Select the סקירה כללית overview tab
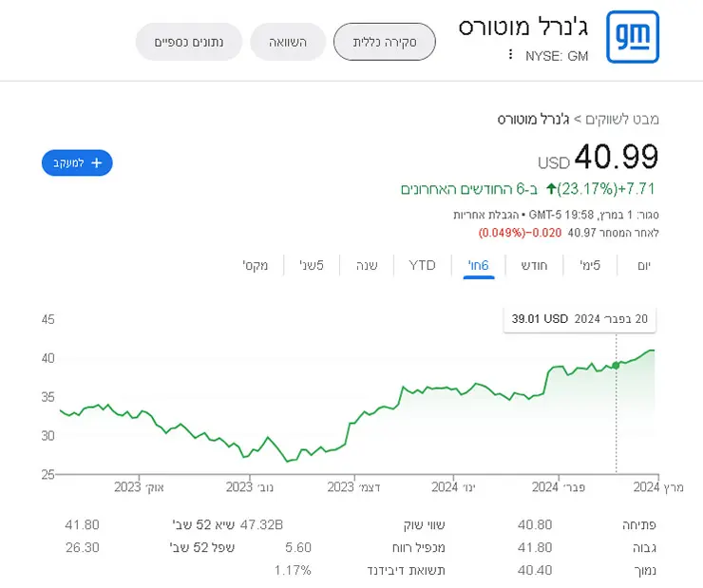The height and width of the screenshot is (588, 703). [384, 42]
